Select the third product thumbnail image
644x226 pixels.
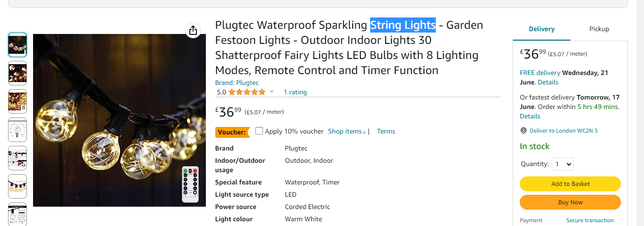(17, 101)
